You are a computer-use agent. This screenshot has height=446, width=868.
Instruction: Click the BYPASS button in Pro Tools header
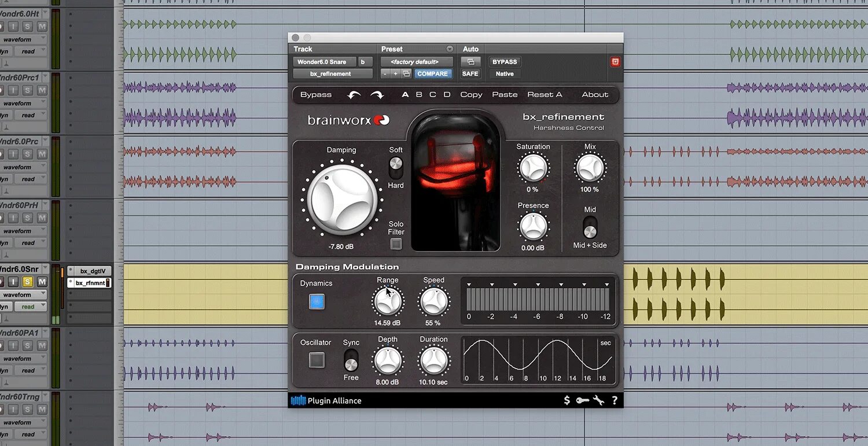pyautogui.click(x=505, y=62)
